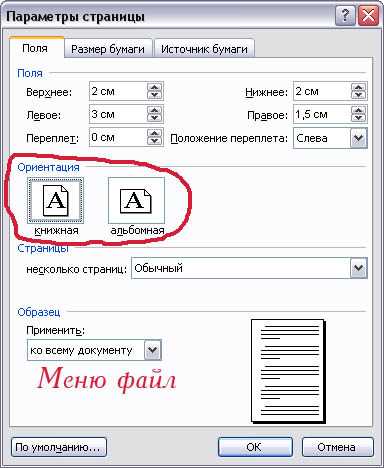
Task: Increase the Левое margin value
Action: coord(154,110)
